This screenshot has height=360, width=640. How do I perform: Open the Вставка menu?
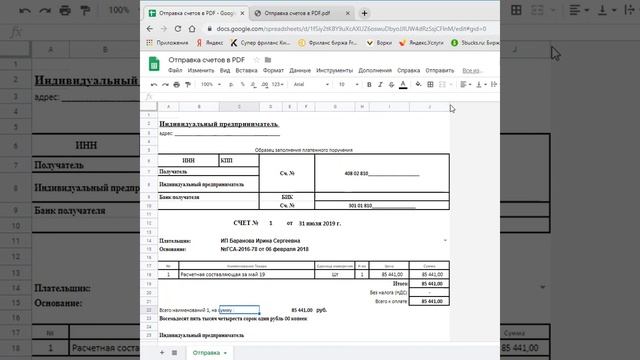click(247, 70)
